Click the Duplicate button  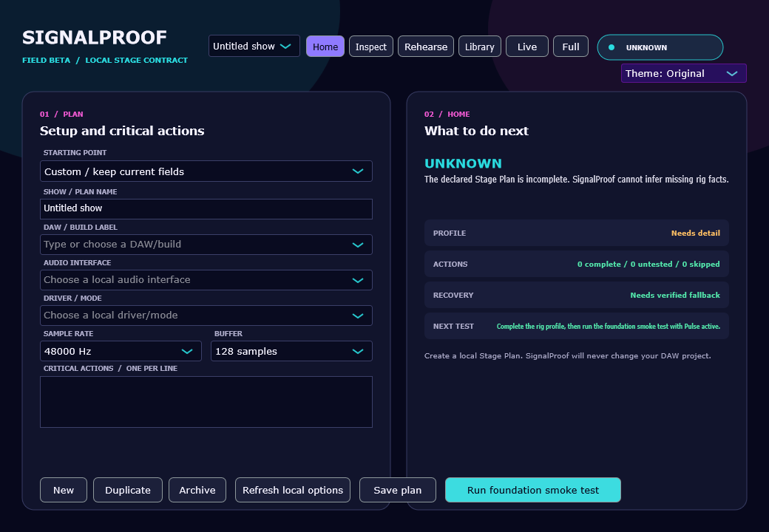coord(127,490)
